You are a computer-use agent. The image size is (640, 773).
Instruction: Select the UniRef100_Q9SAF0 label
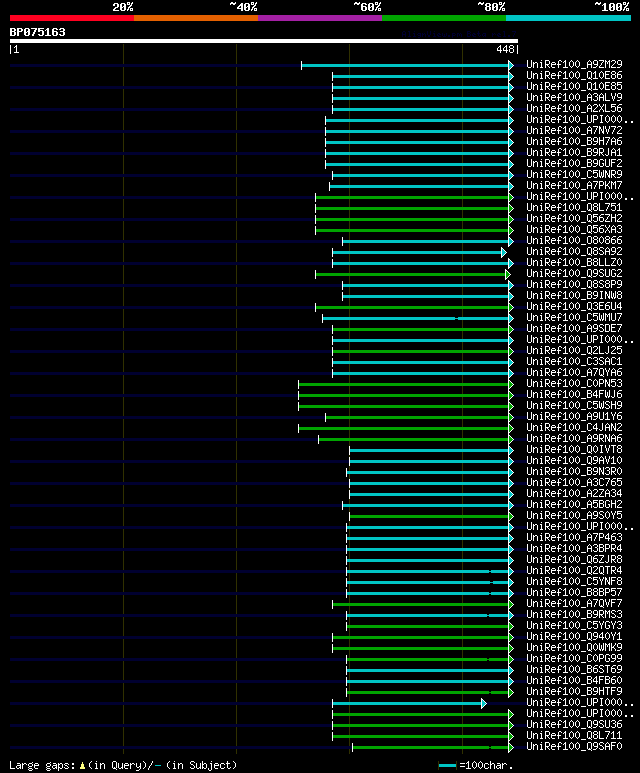coord(574,746)
